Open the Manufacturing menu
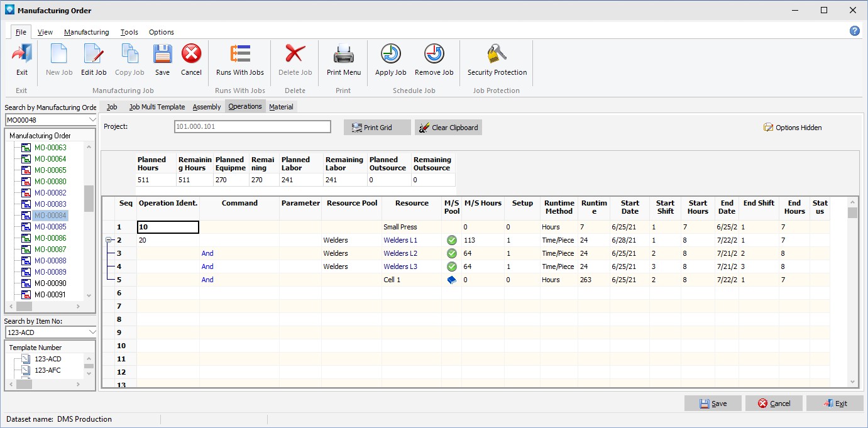868x428 pixels. click(86, 32)
